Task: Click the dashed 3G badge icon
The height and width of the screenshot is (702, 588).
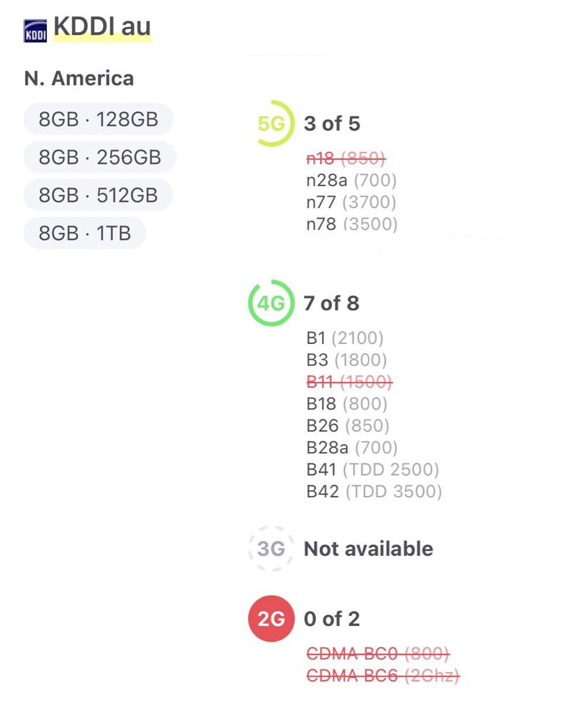Action: [x=271, y=549]
